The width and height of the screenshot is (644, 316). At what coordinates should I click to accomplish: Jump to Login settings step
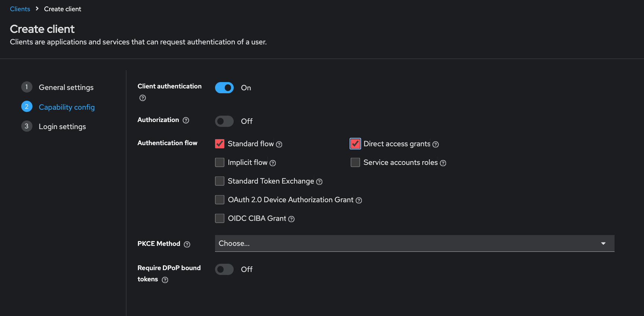pos(62,126)
